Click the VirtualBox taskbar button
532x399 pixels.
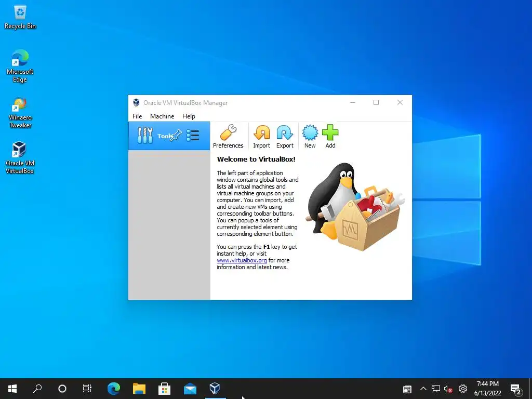point(215,389)
